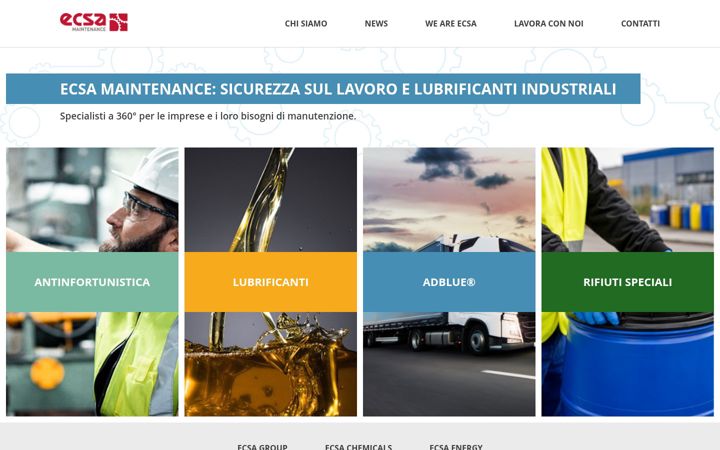720x450 pixels.
Task: Follow the ECSA Group footer link
Action: [262, 446]
